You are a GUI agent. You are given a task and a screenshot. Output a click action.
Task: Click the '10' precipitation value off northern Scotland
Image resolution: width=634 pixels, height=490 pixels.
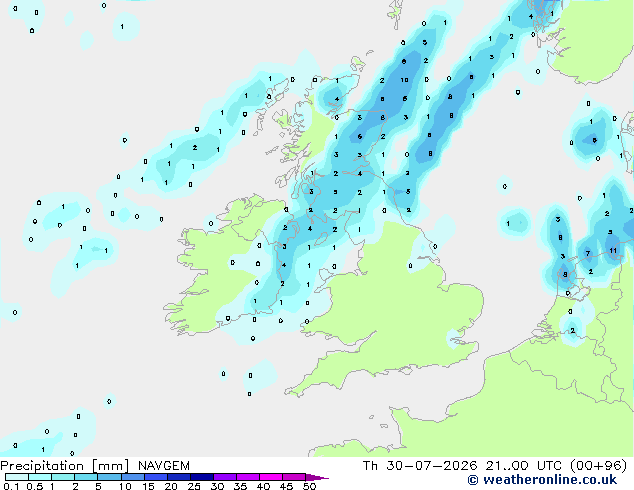(x=404, y=80)
